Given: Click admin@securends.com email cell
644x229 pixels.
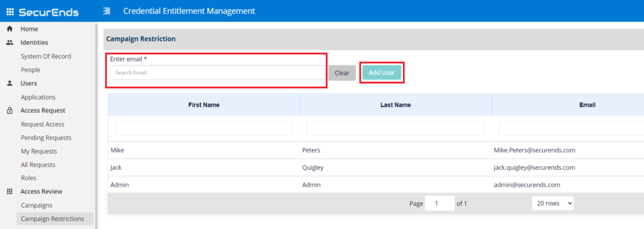Looking at the screenshot, I should pyautogui.click(x=568, y=185).
